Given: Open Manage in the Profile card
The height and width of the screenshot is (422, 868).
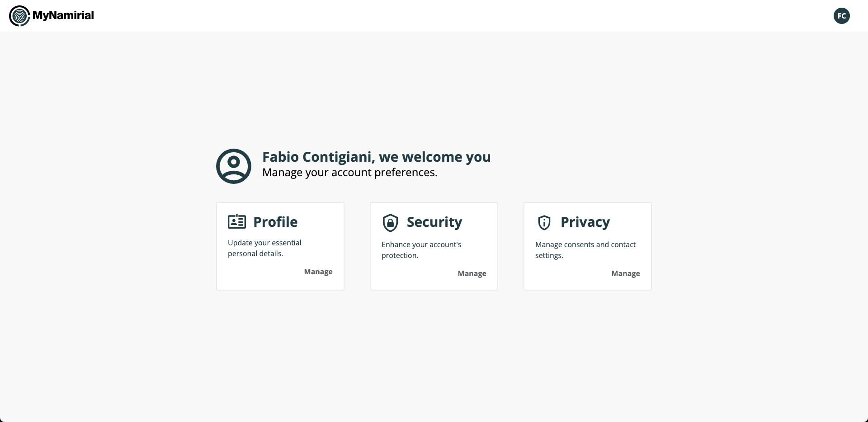Looking at the screenshot, I should pyautogui.click(x=318, y=272).
